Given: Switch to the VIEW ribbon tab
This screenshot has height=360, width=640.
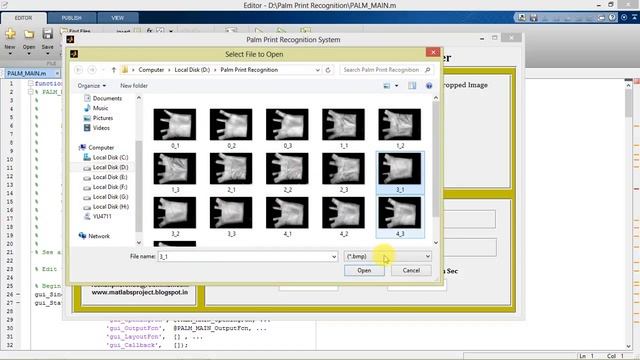Looking at the screenshot, I should coord(118,18).
